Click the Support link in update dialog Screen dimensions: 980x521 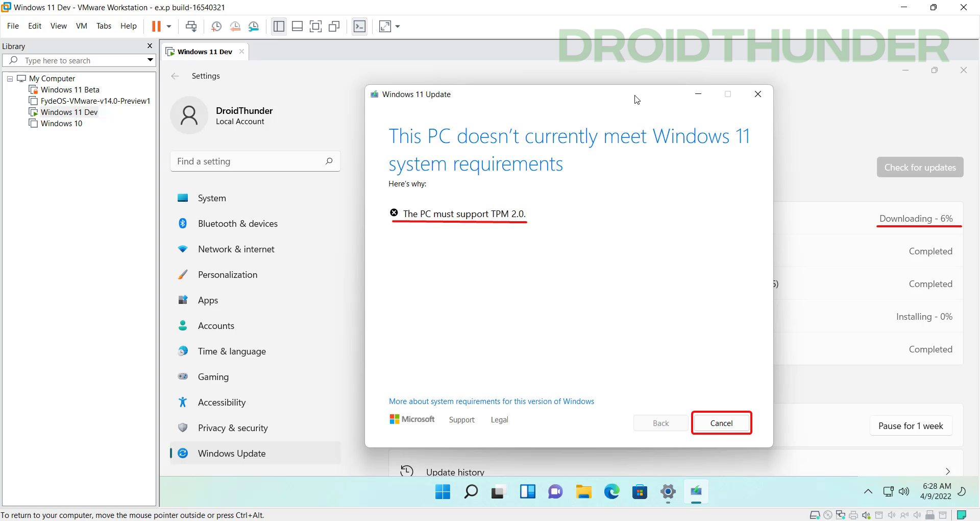[x=462, y=420]
